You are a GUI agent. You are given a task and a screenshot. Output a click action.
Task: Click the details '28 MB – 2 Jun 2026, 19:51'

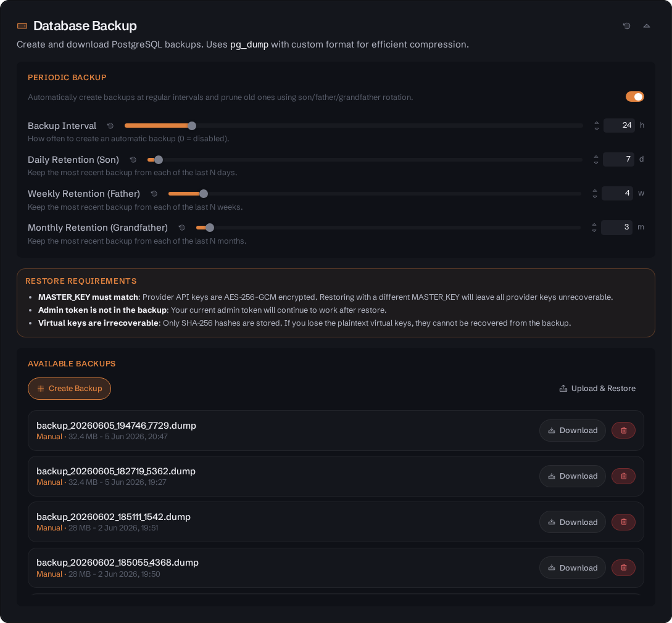pyautogui.click(x=113, y=528)
